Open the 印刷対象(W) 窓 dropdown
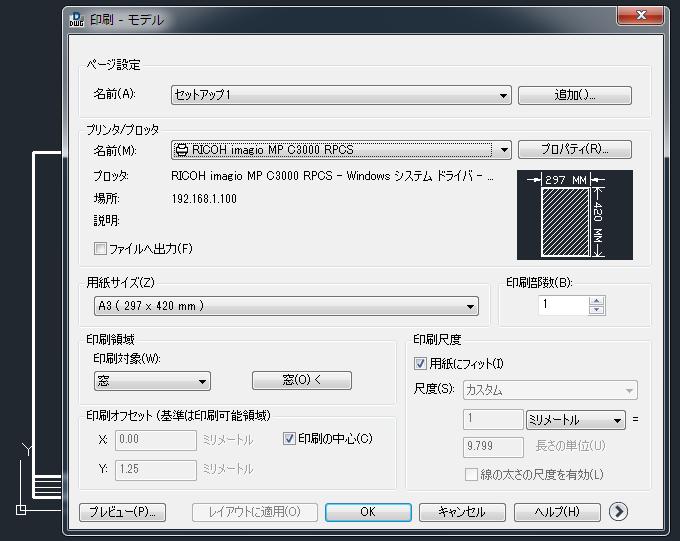Viewport: 680px width, 541px height. coord(152,381)
